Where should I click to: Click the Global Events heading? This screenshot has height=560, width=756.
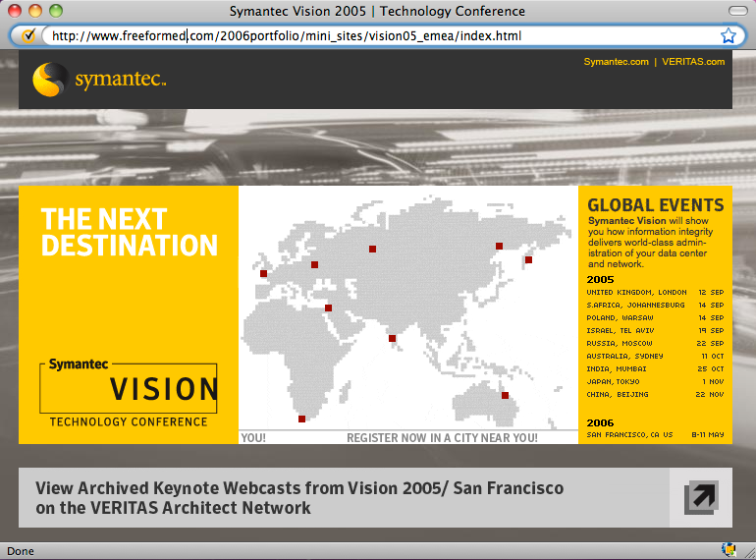[x=655, y=205]
